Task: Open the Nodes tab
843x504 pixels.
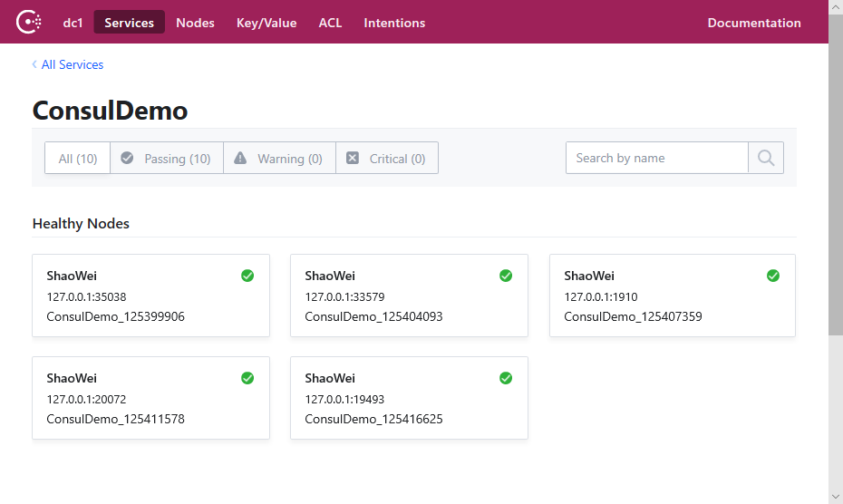Action: (x=195, y=23)
